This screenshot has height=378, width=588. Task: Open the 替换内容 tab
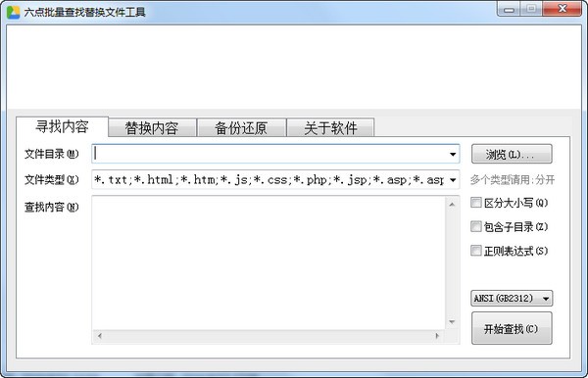point(152,127)
